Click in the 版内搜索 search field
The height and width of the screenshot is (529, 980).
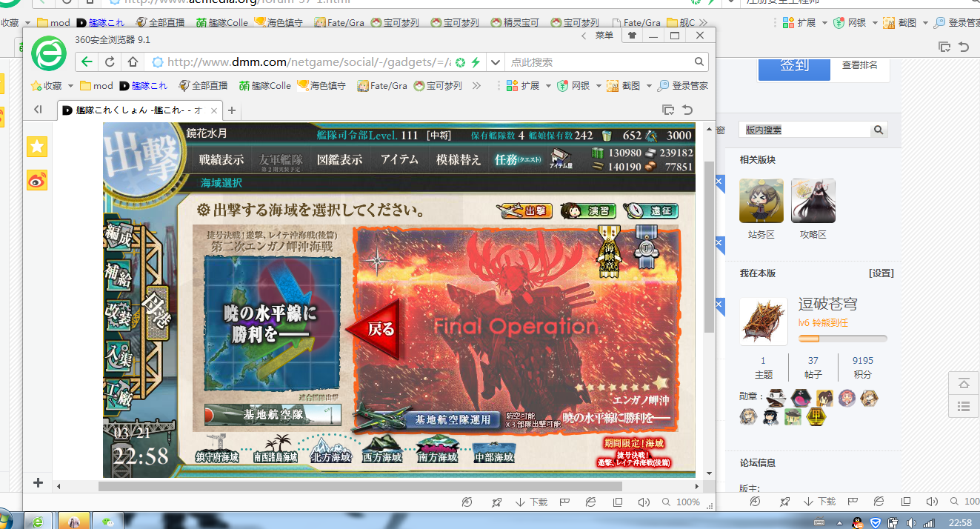pos(805,130)
